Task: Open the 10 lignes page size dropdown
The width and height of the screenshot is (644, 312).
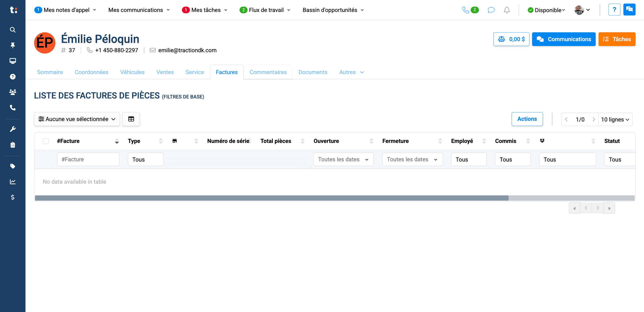Action: pos(615,119)
